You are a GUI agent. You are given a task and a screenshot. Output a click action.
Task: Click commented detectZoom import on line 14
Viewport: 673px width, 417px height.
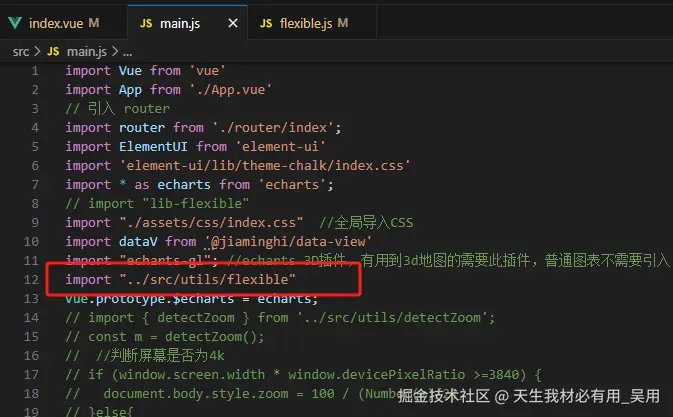(x=280, y=318)
